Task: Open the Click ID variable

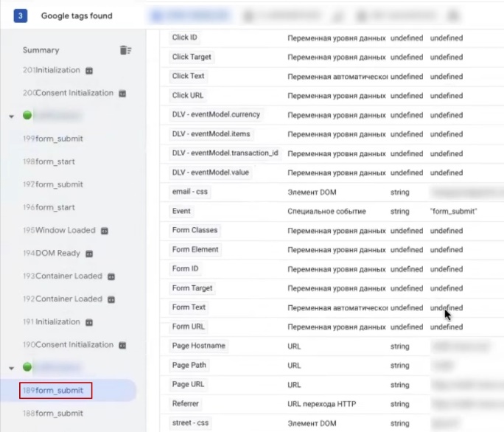Action: [x=184, y=38]
